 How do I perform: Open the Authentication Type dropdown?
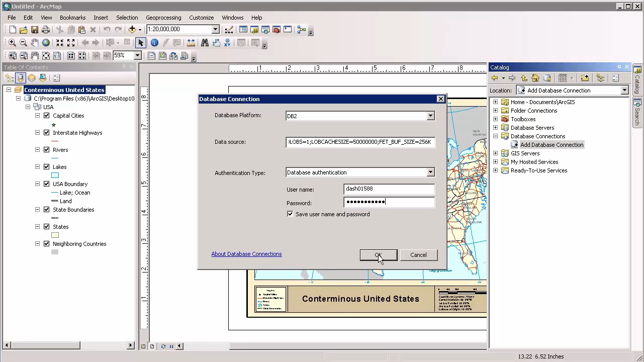pos(430,172)
